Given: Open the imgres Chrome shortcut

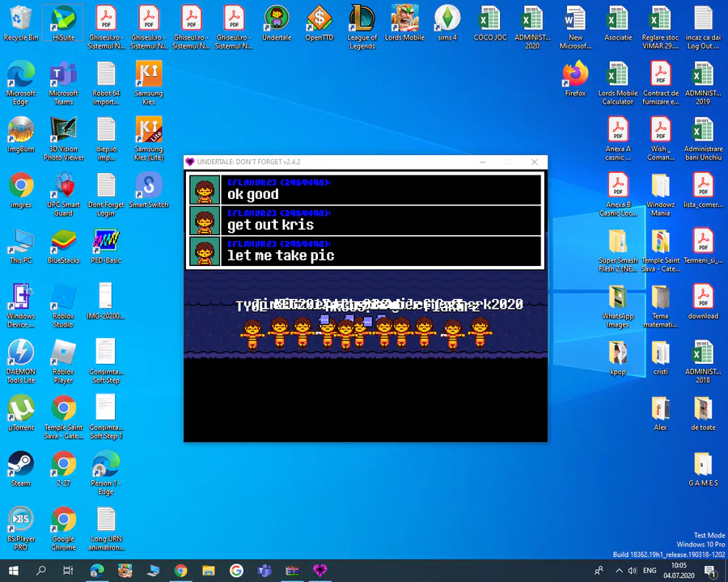Looking at the screenshot, I should click(21, 190).
